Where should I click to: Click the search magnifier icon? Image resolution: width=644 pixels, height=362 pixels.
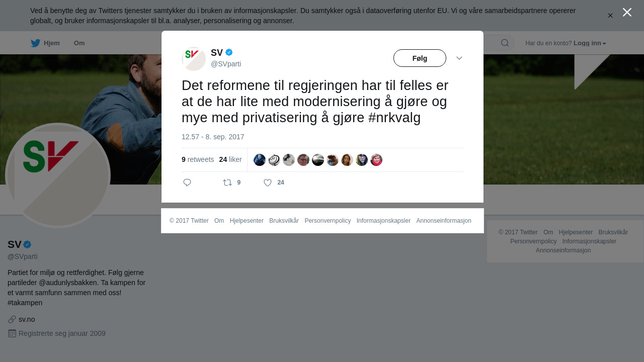point(505,43)
